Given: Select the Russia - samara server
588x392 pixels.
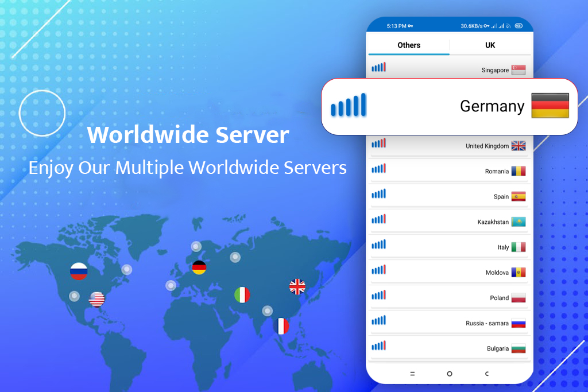Looking at the screenshot, I should tap(449, 323).
